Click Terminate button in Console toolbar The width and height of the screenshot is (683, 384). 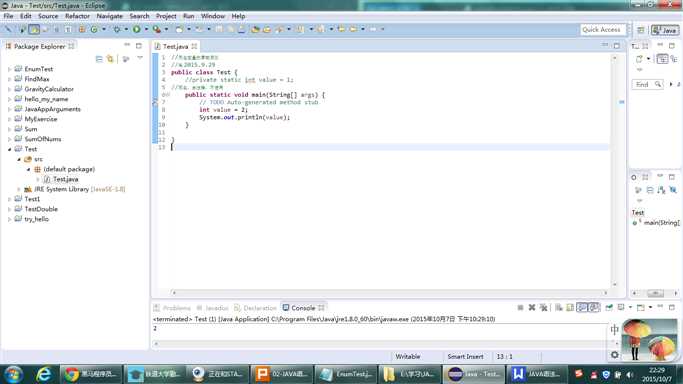click(520, 307)
